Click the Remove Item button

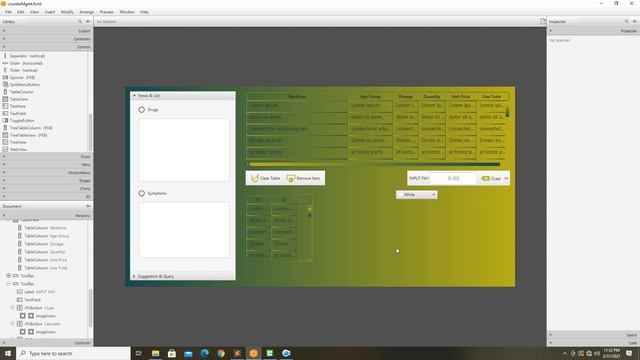click(x=303, y=178)
